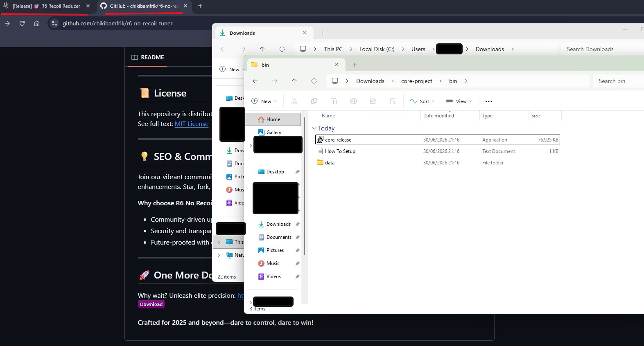
Task: Expand chevron after bin in address bar
Action: 466,81
